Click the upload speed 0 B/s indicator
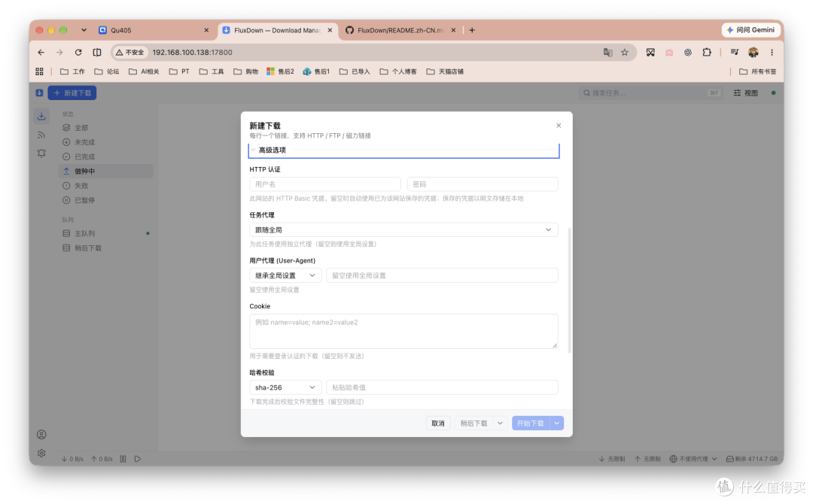813x504 pixels. (102, 459)
